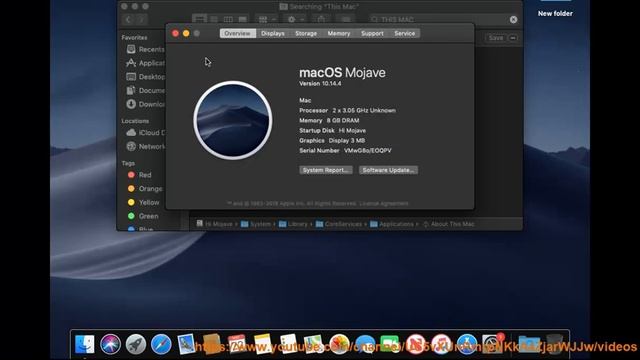Open Messages bubble icon in Dock
The height and width of the screenshot is (360, 640).
coord(365,344)
